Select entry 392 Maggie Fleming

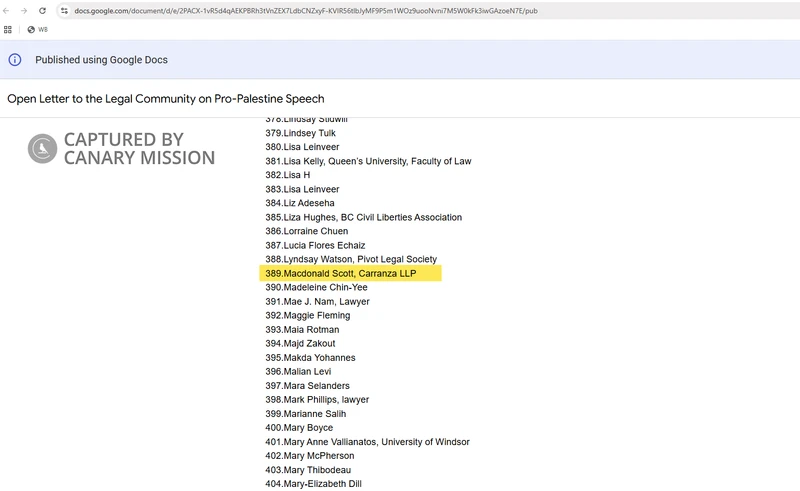pos(308,315)
